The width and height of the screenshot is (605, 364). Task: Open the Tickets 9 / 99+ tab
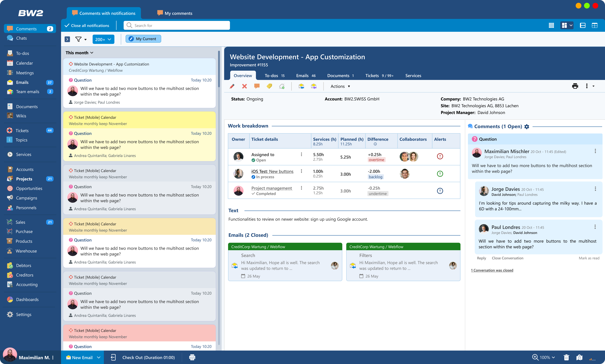(379, 75)
